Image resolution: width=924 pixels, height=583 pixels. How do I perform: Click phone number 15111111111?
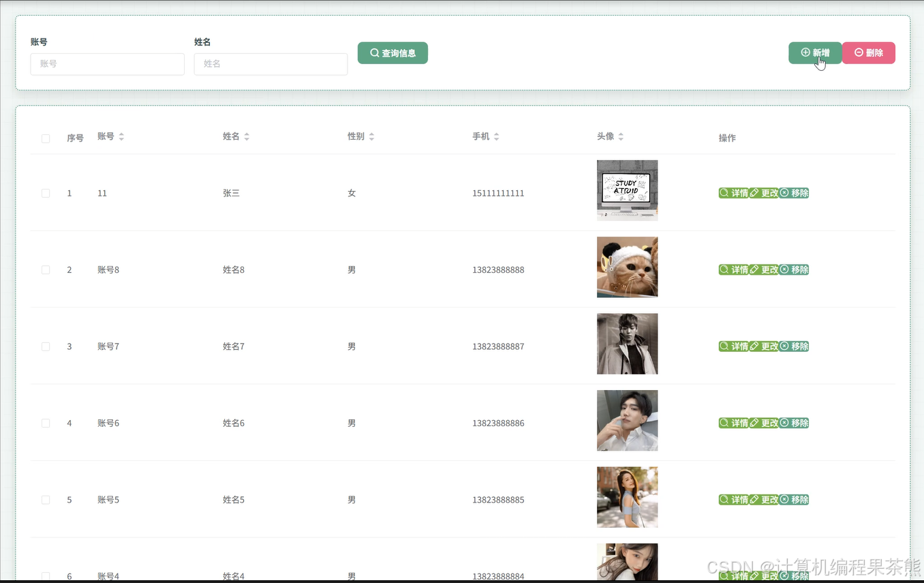pyautogui.click(x=498, y=194)
